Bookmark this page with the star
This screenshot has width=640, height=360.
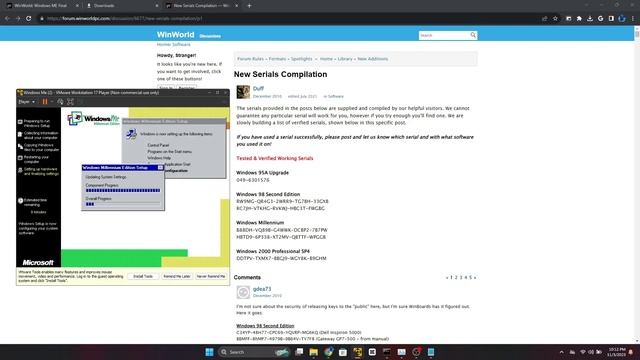point(556,18)
